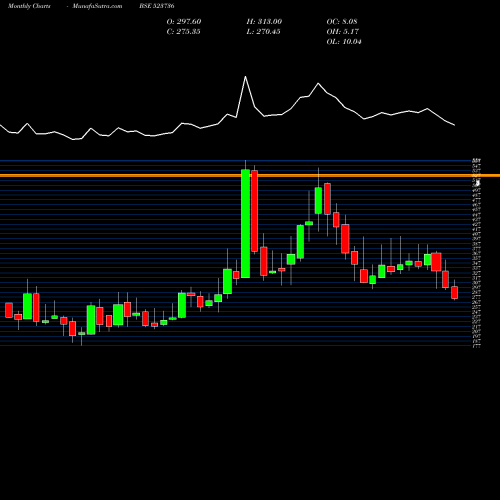Click the 'OC: 8.08' readout
The image size is (500, 500).
[x=342, y=21]
